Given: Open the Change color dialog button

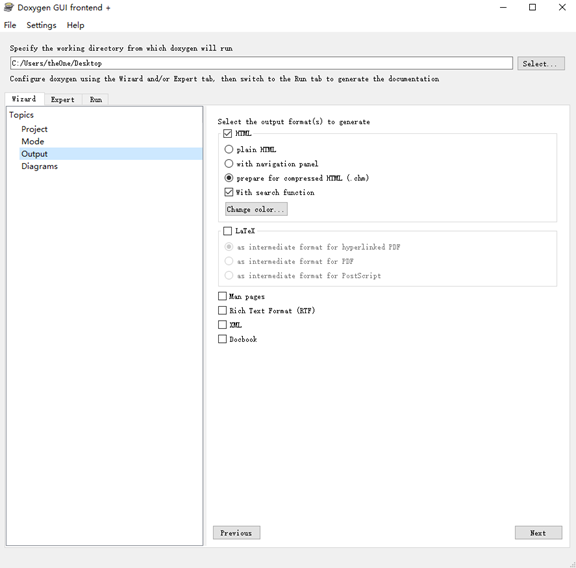Looking at the screenshot, I should (x=256, y=209).
